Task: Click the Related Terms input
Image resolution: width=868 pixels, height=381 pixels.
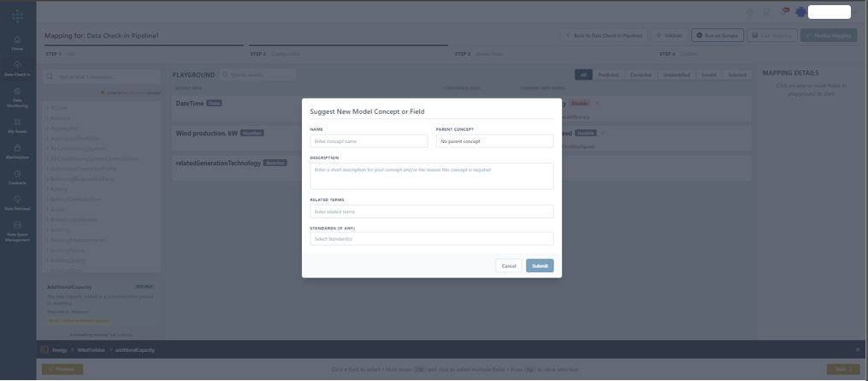Action: click(432, 211)
